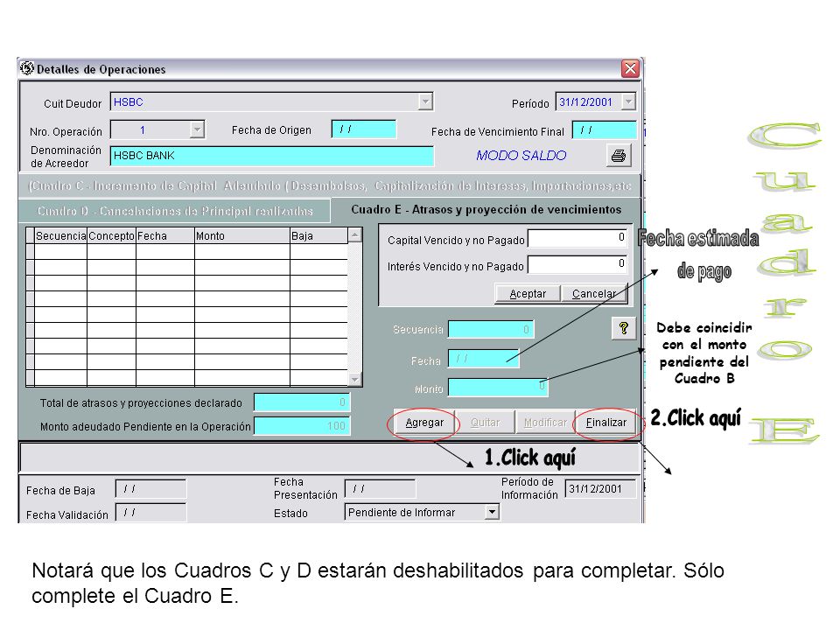Click the Interés Vencido y no Pagado field

click(x=577, y=264)
